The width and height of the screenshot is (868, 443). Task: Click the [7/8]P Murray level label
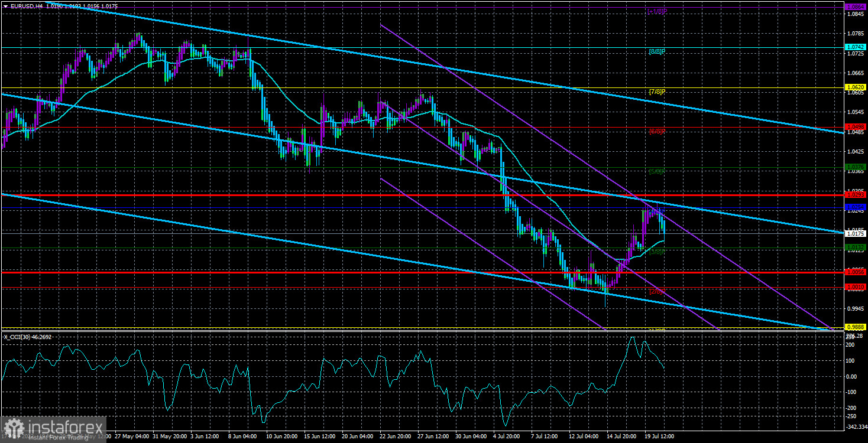click(x=658, y=92)
